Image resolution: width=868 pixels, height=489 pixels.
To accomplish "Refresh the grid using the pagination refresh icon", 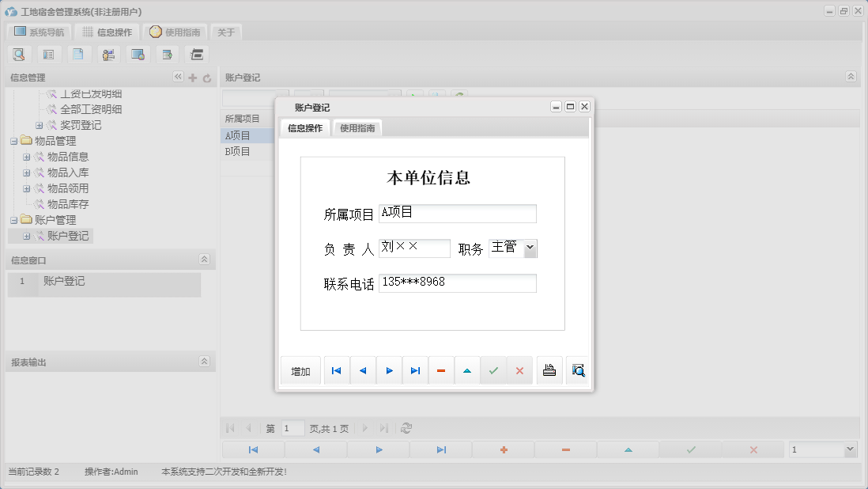I will point(406,428).
